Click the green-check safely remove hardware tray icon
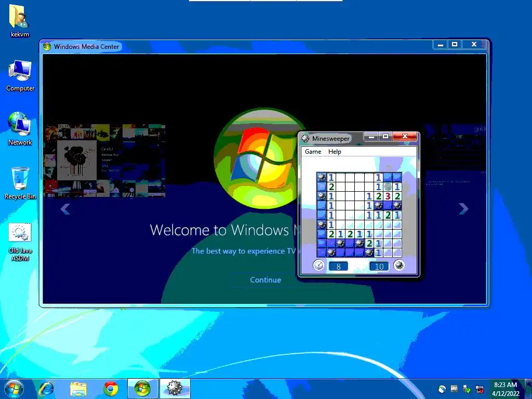This screenshot has width=532, height=399. 467,389
